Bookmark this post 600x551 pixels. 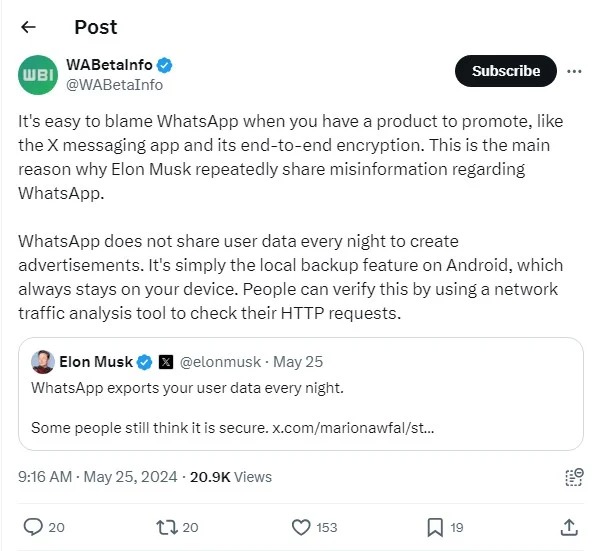pos(435,527)
